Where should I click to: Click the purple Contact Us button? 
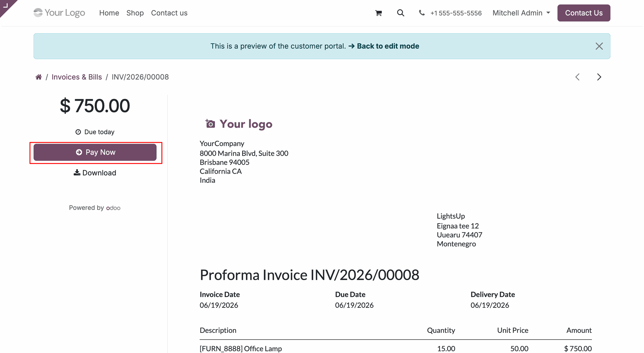[584, 13]
